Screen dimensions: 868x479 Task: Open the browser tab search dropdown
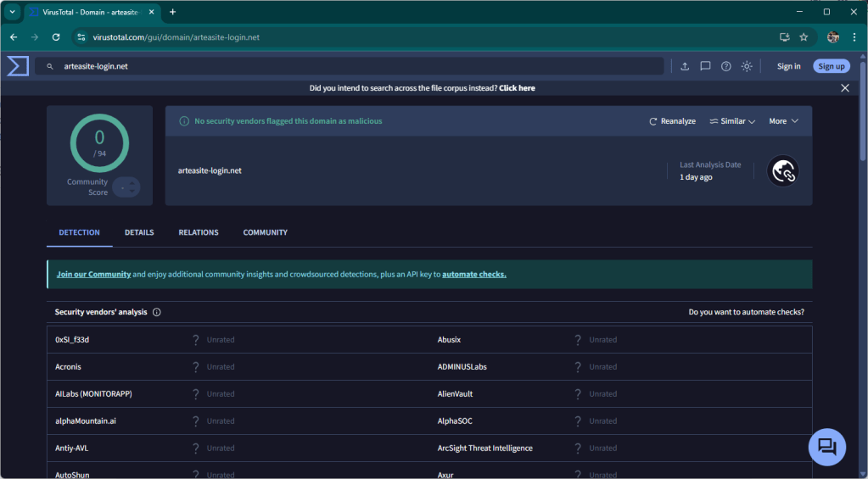[12, 12]
